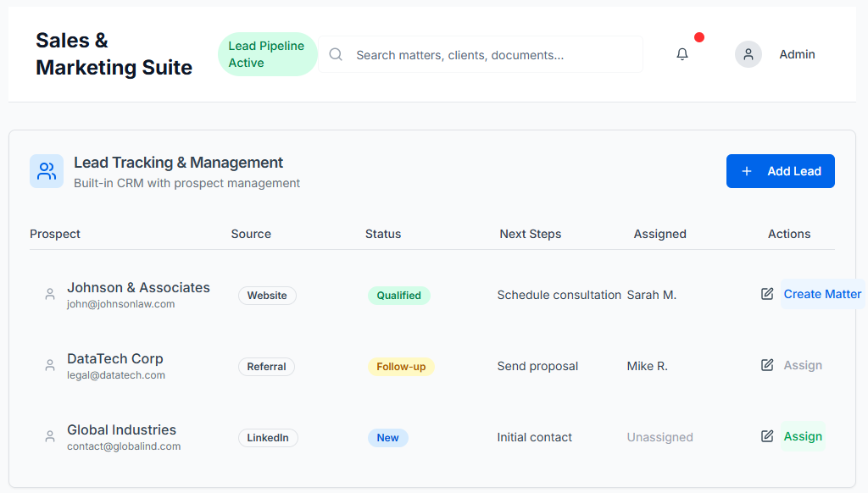Assign the Global Industries lead
This screenshot has width=868, height=493.
click(803, 436)
